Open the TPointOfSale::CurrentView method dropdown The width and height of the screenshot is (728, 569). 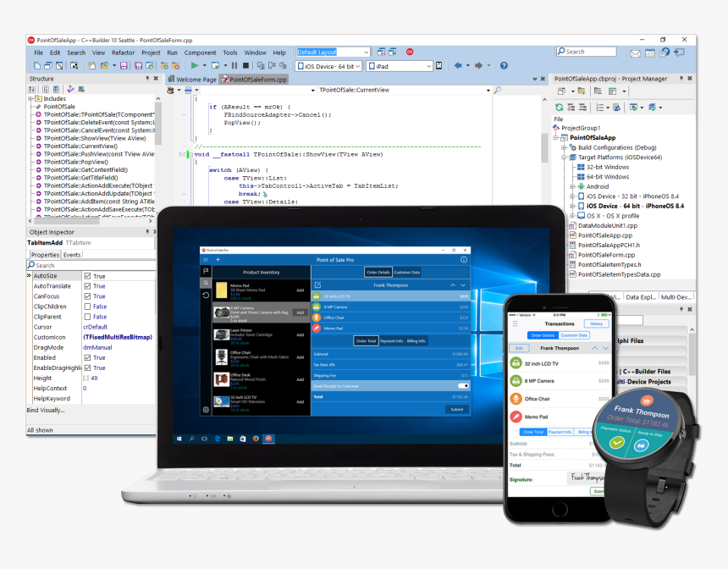(x=488, y=90)
